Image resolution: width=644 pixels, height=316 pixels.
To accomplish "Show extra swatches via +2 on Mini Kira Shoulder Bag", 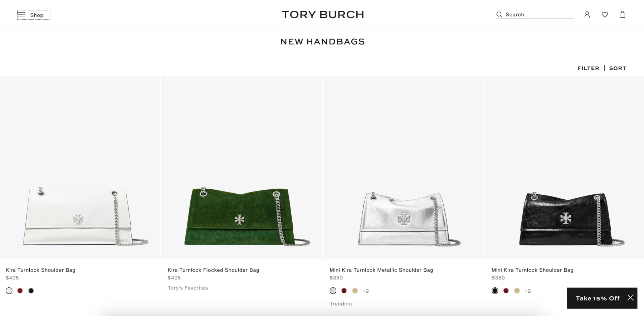I will (x=528, y=291).
